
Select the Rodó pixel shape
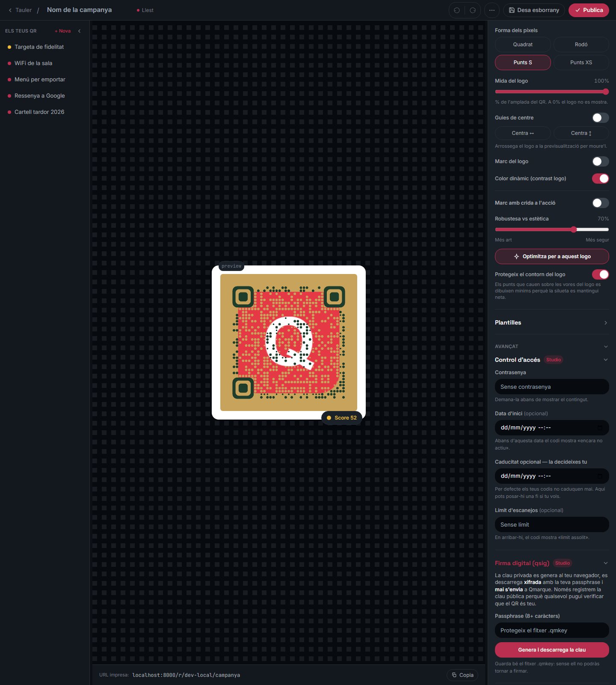581,45
